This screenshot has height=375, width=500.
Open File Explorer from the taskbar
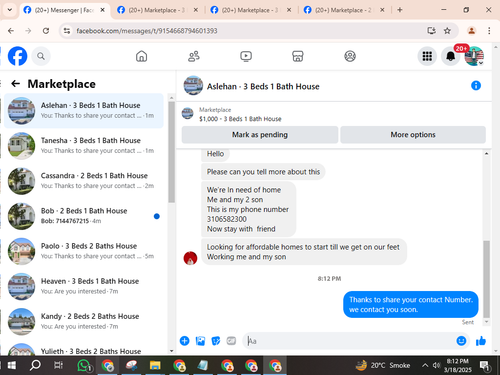coord(155,366)
